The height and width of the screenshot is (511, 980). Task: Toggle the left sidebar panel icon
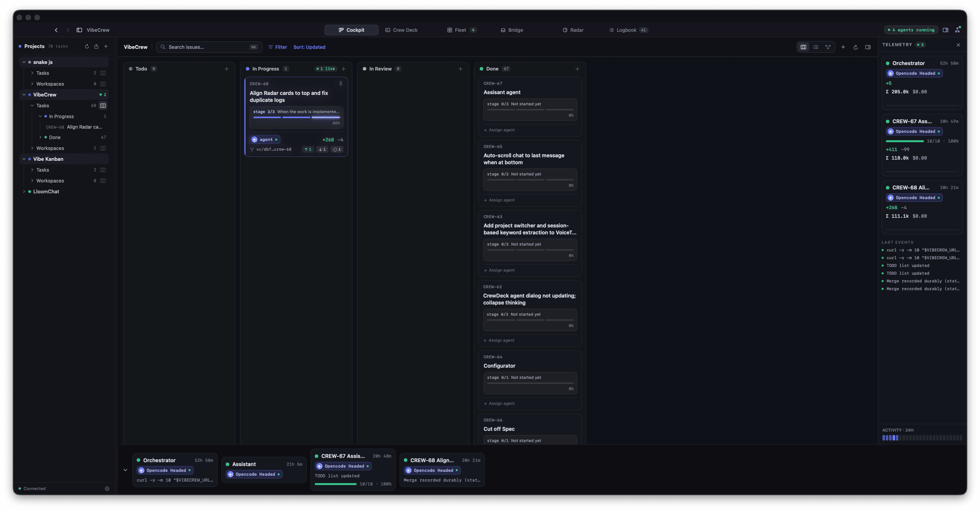(x=79, y=30)
